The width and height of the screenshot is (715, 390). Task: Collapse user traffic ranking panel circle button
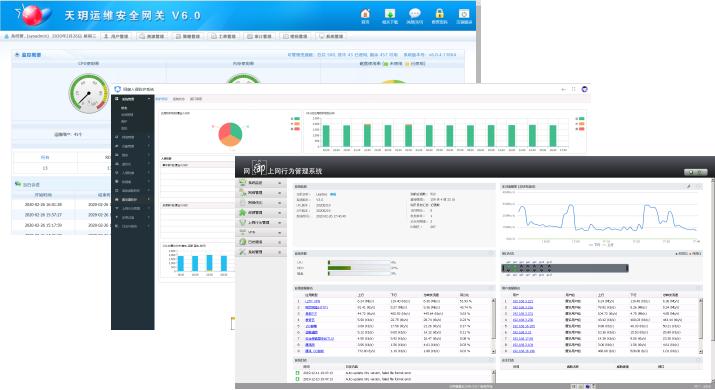[698, 288]
